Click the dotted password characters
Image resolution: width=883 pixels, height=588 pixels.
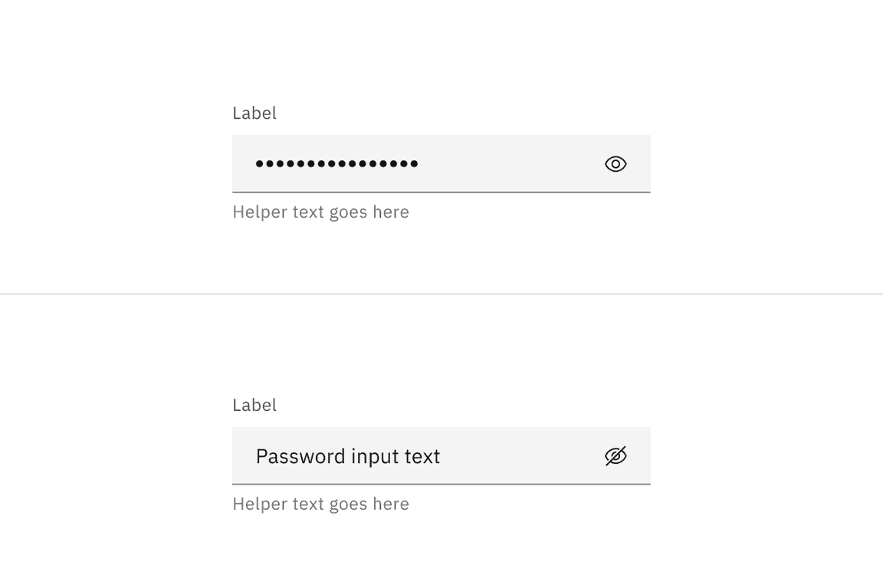(336, 163)
